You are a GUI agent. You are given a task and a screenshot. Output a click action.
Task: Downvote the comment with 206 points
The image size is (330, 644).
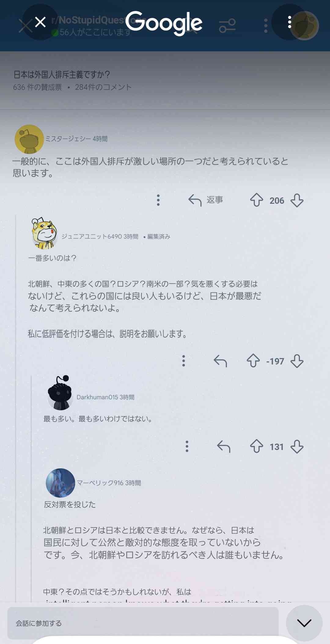pyautogui.click(x=297, y=200)
